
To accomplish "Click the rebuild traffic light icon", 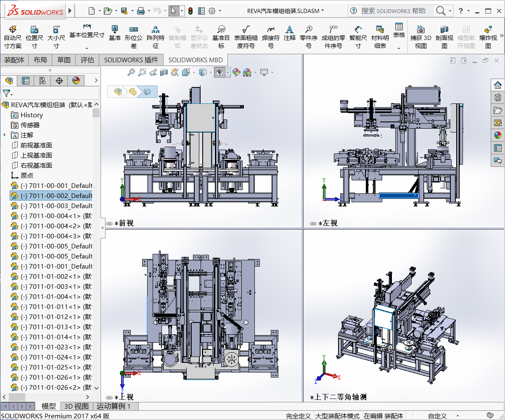I will tap(190, 11).
